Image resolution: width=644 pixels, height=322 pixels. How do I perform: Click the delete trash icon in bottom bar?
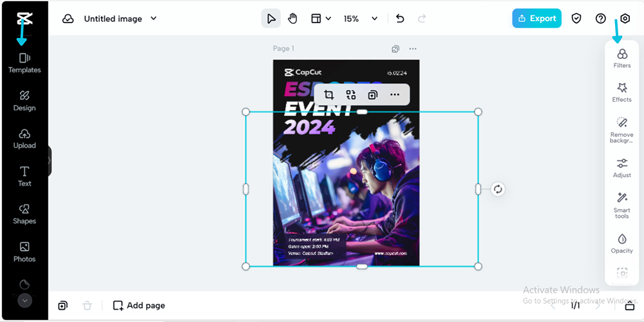[87, 305]
